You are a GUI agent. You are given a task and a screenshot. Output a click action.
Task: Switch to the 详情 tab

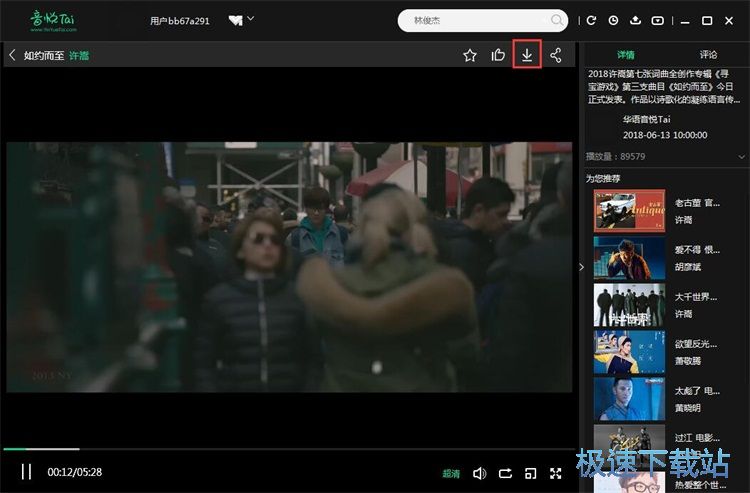[x=626, y=55]
